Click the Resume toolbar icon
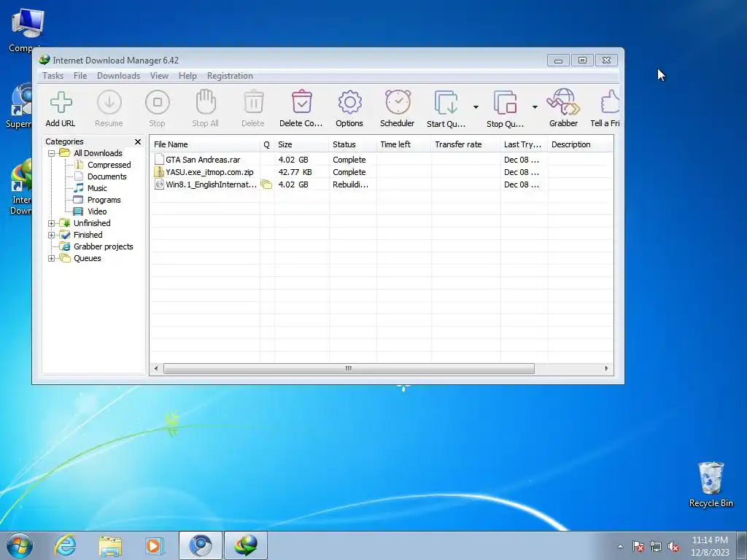 pyautogui.click(x=109, y=102)
